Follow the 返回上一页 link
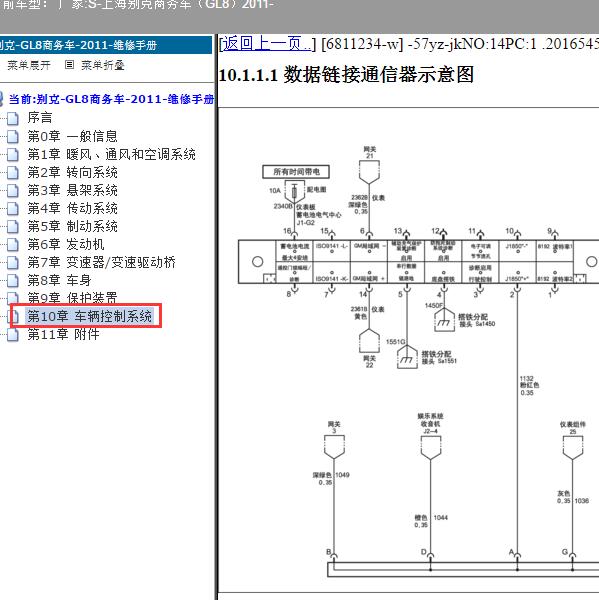 (266, 44)
